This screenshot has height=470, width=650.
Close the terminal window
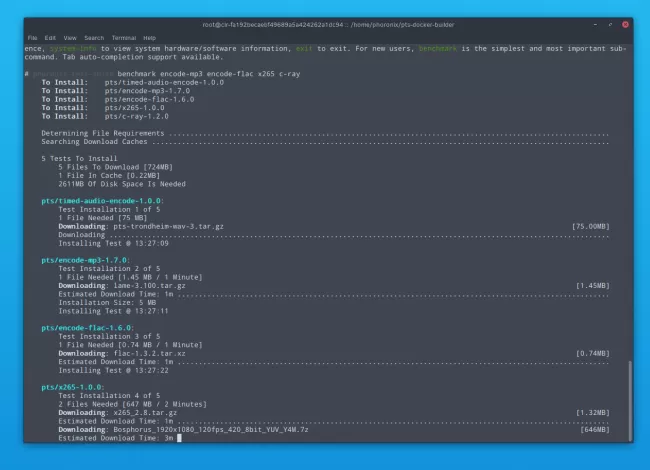625,24
